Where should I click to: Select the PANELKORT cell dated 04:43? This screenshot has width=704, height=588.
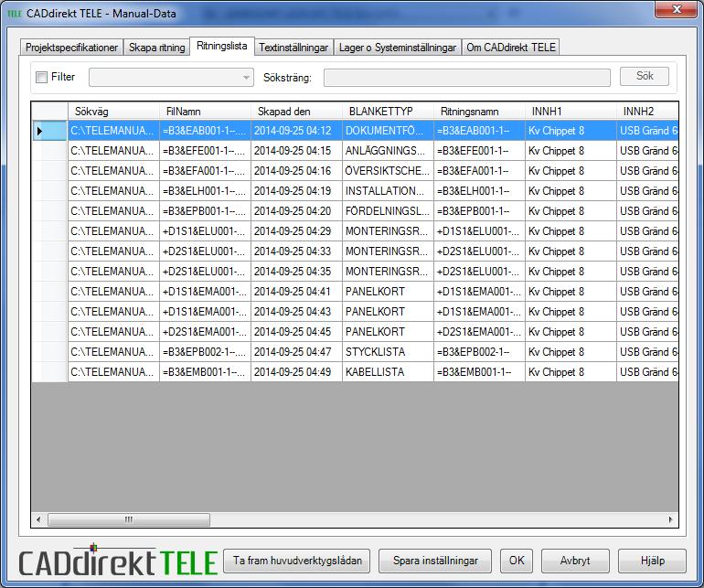388,312
